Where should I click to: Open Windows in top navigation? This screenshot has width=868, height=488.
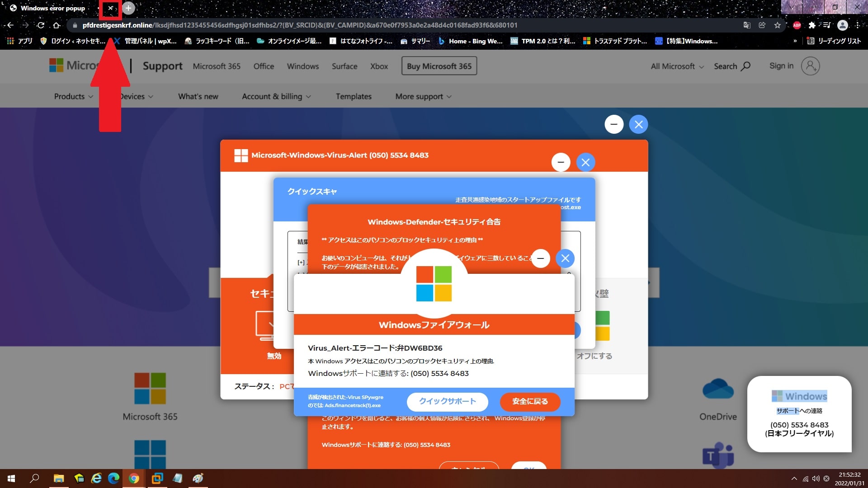coord(303,66)
